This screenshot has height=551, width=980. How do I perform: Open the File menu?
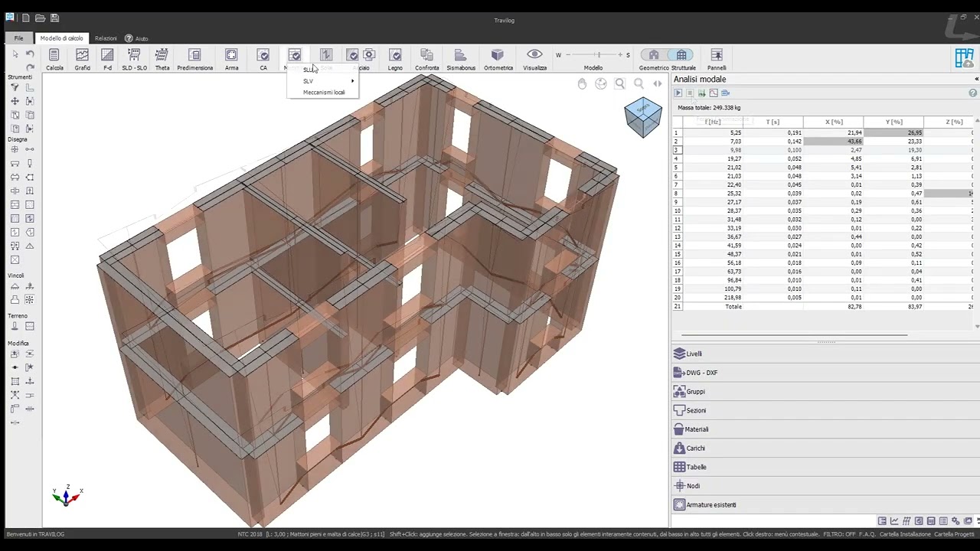coord(18,38)
